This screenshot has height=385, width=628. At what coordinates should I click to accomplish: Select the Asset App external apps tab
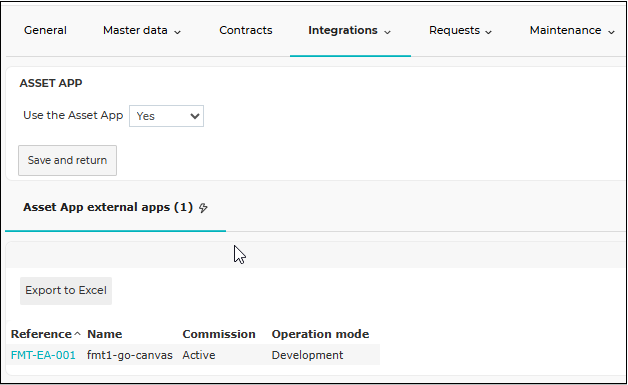click(x=115, y=208)
